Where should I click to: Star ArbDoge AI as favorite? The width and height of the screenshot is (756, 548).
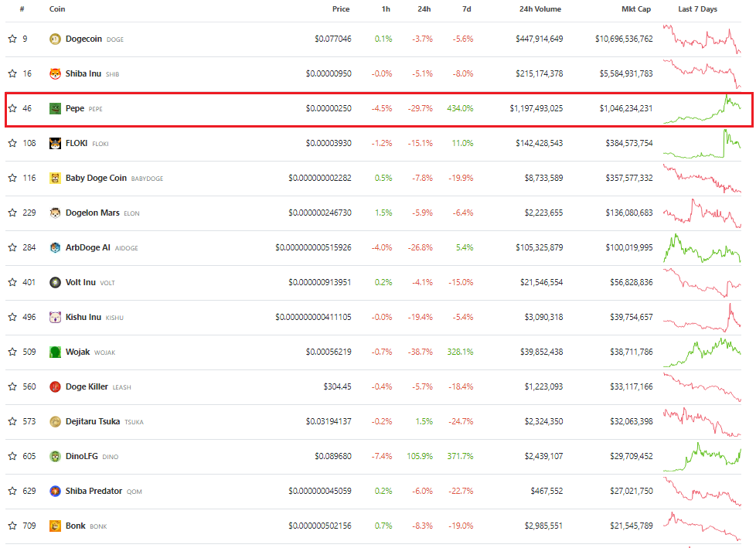coord(12,248)
